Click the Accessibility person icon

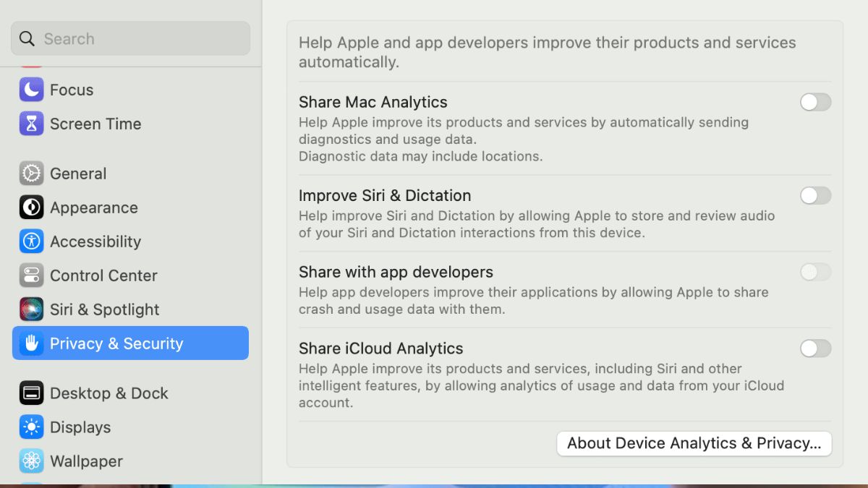[30, 241]
